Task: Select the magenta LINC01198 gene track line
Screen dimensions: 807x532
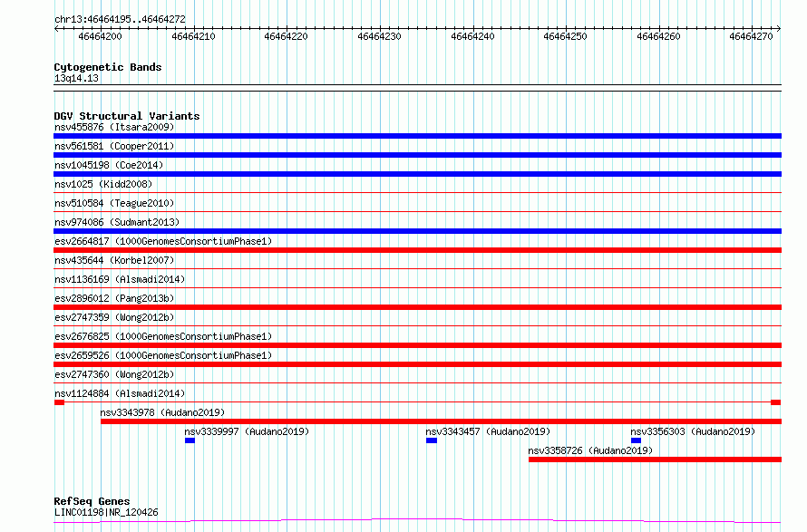Action: 417,521
